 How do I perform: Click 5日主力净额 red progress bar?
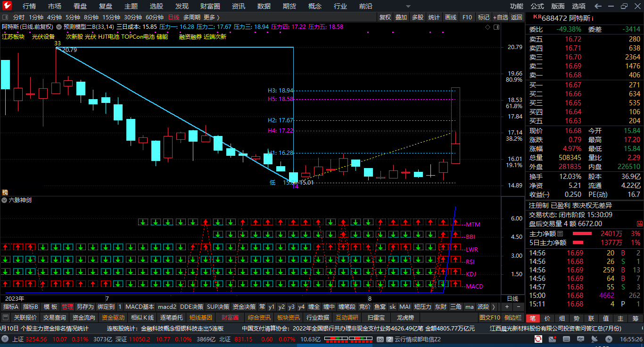click(x=578, y=243)
